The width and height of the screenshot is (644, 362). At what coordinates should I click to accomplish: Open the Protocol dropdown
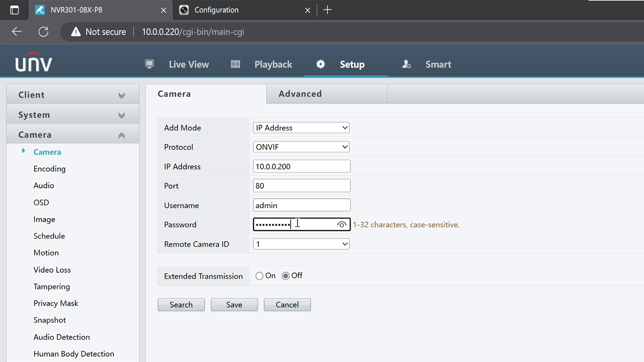[301, 147]
